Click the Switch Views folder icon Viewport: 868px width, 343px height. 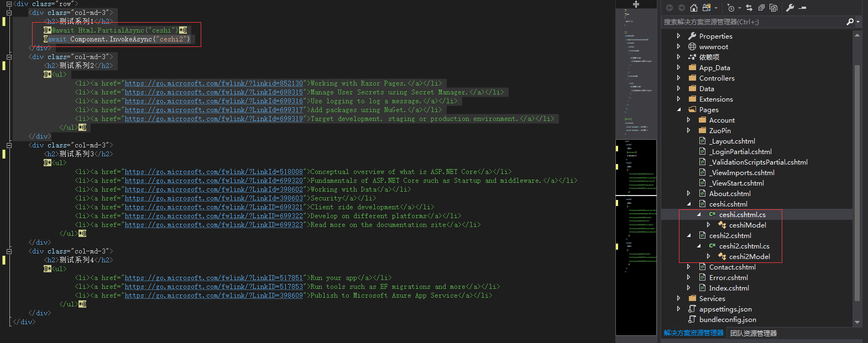coord(707,8)
